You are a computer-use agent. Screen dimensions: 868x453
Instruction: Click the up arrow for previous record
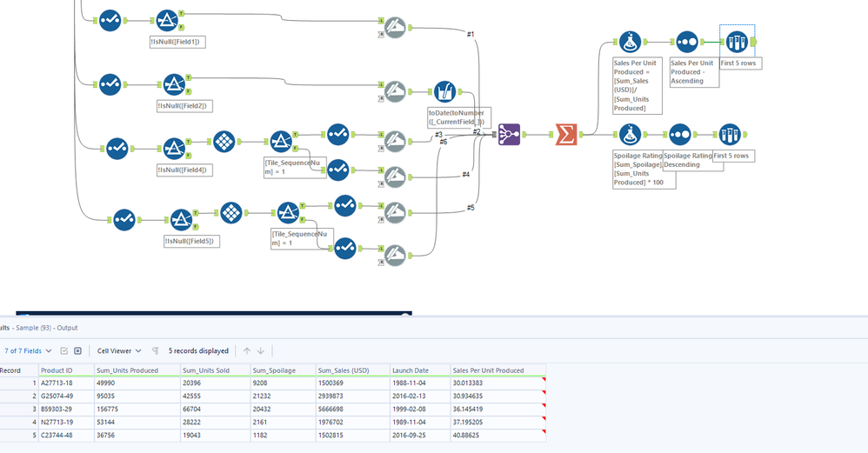[247, 350]
